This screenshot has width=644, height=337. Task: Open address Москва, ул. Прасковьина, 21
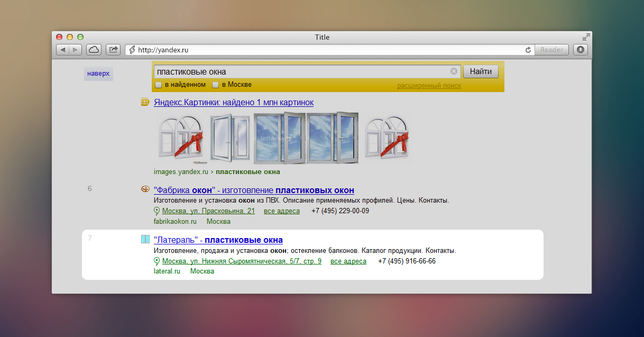tap(208, 211)
